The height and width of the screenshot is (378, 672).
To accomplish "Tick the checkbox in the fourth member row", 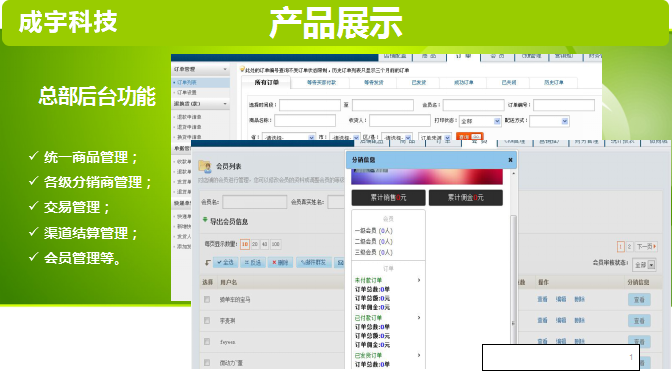I will (207, 363).
